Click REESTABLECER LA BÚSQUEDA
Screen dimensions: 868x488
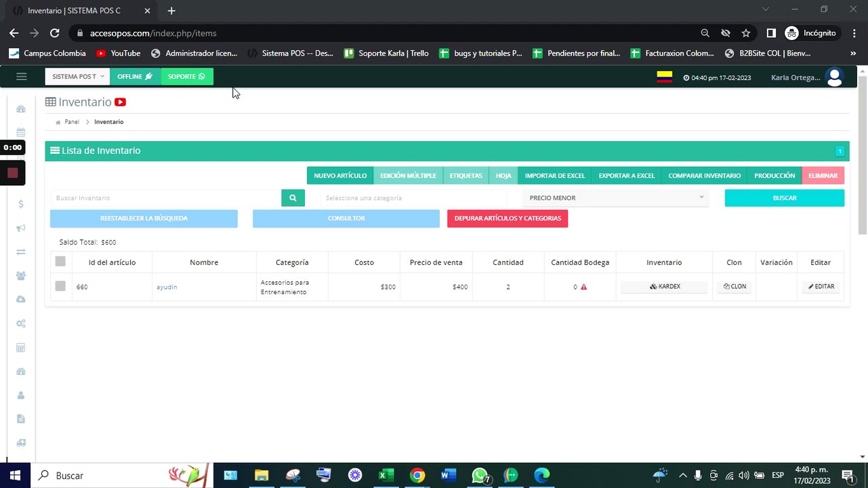click(144, 218)
